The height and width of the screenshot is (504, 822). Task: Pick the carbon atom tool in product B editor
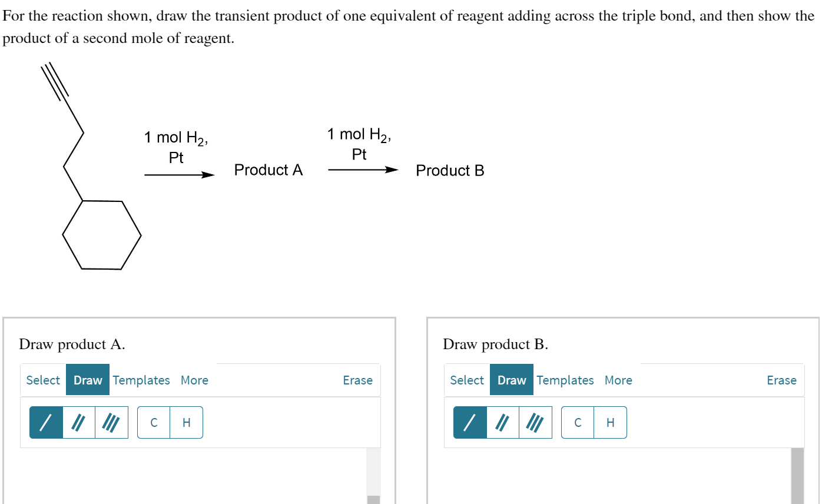(578, 422)
